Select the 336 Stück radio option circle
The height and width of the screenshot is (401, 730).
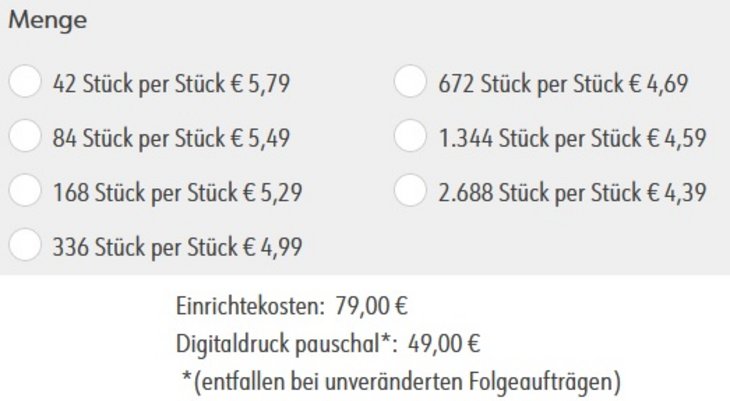tap(25, 245)
